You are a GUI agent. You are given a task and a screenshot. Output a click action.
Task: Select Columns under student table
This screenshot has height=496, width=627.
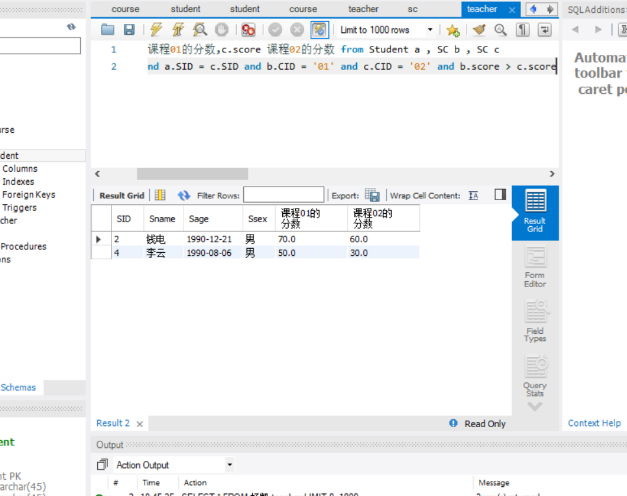[20, 169]
